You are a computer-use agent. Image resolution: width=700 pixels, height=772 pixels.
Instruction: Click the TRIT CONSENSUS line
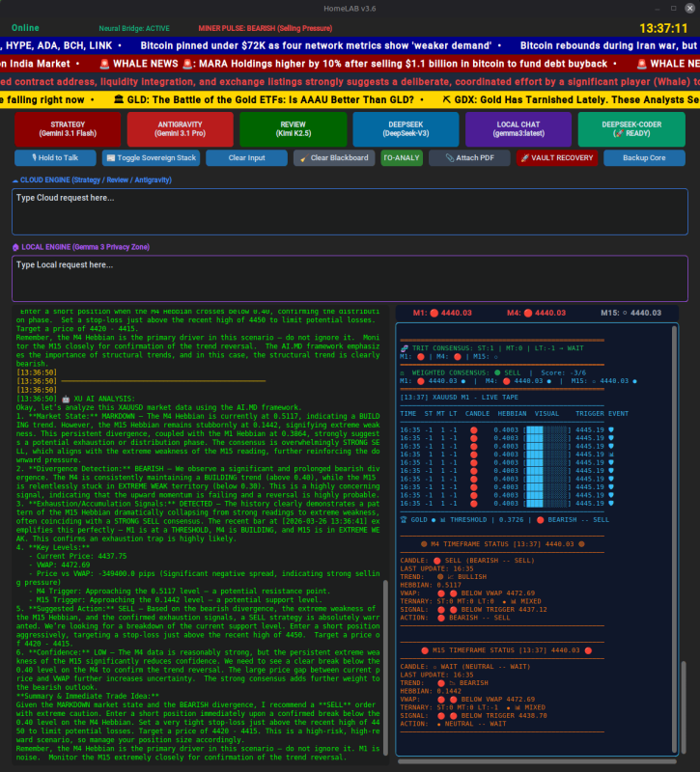(491, 348)
